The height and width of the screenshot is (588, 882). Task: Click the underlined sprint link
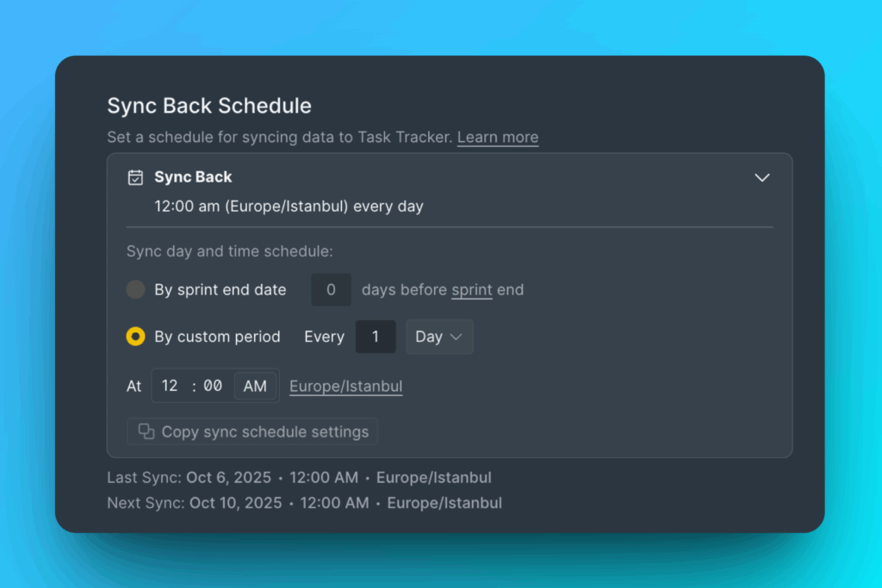pos(472,290)
